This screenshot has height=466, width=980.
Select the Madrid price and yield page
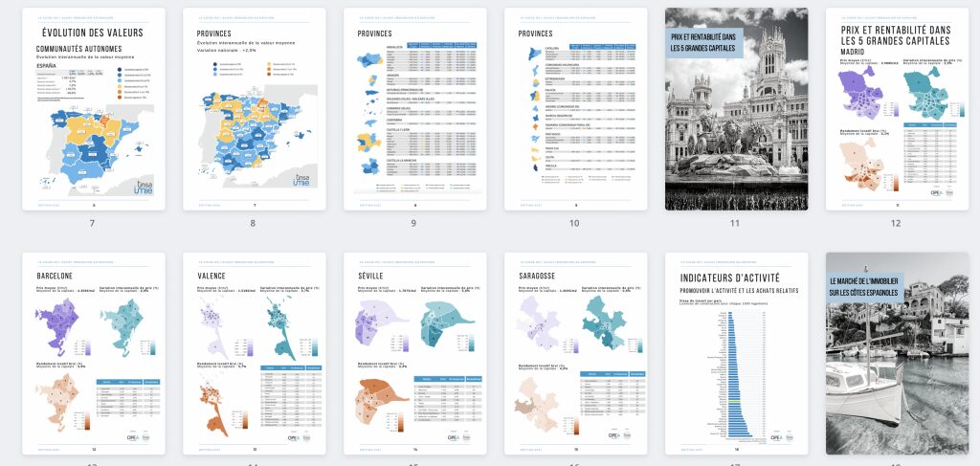pos(897,109)
